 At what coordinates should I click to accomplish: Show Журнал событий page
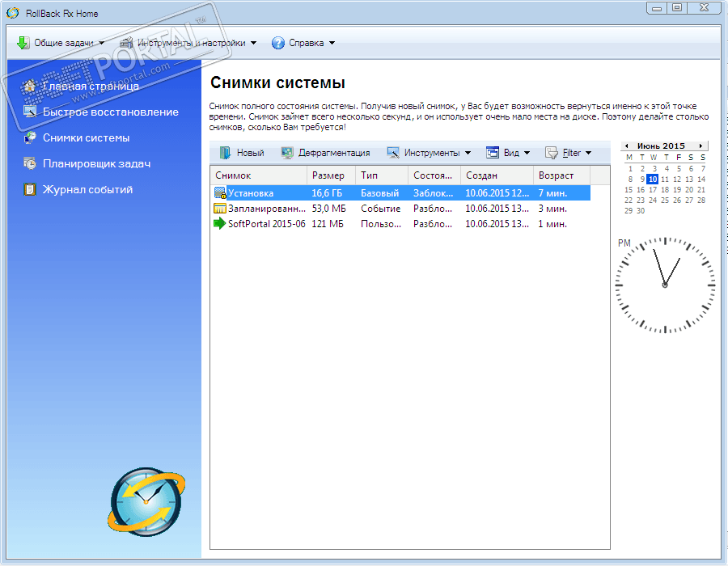(x=87, y=190)
